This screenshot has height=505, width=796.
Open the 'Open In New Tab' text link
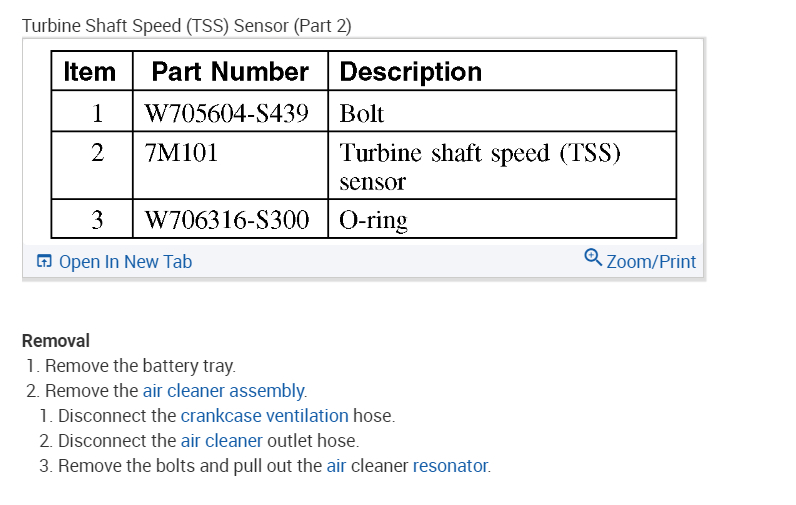125,262
